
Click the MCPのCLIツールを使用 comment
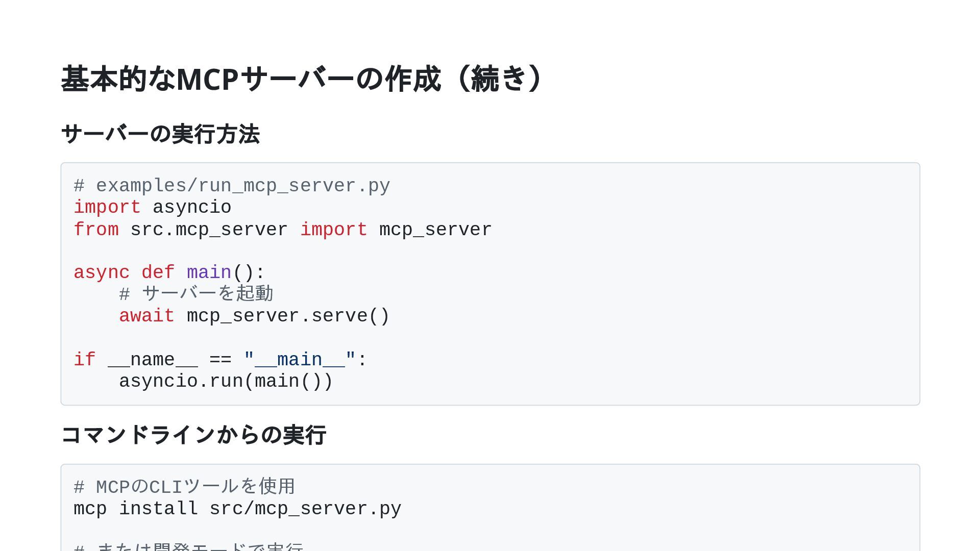[184, 487]
